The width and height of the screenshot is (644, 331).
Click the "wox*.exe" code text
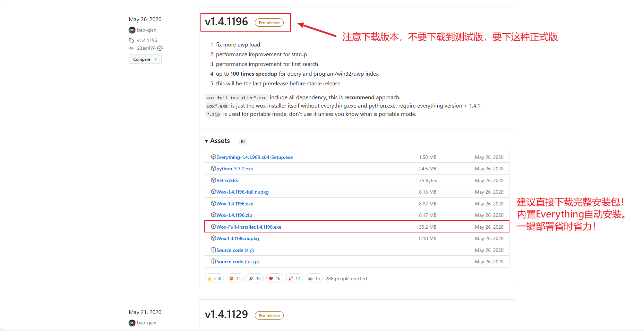tap(217, 106)
